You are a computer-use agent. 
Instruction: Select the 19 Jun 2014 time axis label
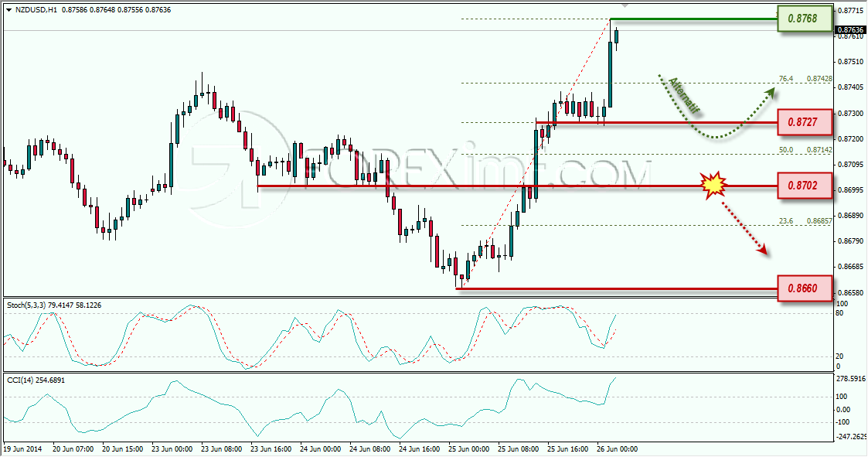tap(22, 449)
